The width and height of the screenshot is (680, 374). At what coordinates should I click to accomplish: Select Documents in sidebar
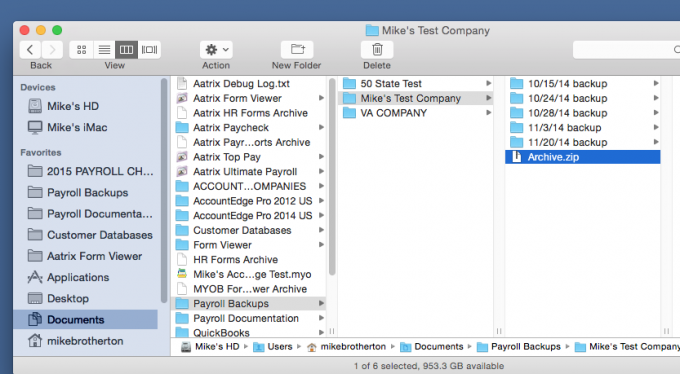coord(85,320)
